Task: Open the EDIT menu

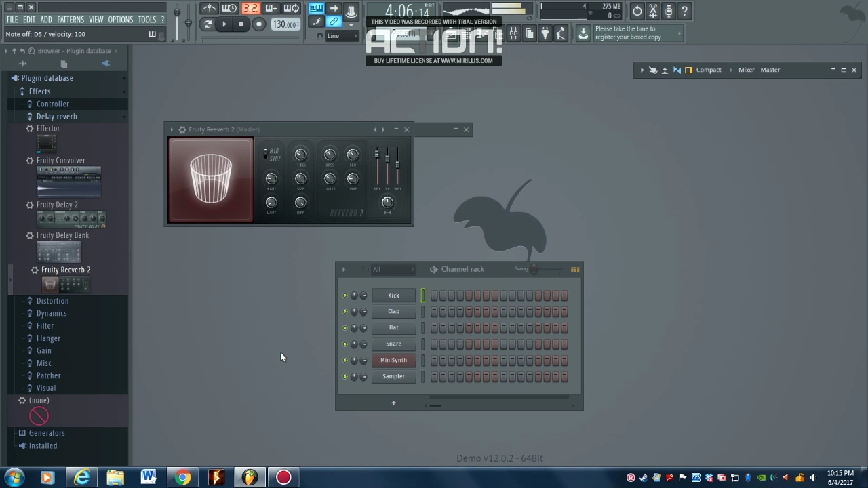Action: [29, 20]
